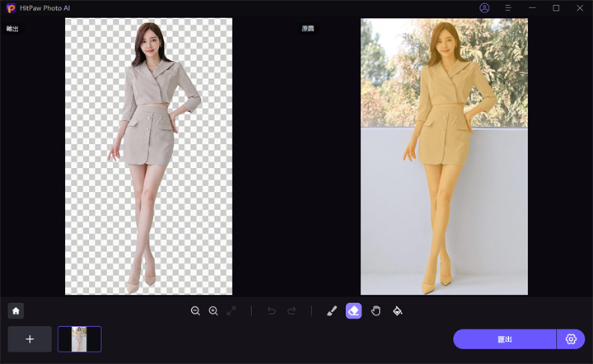Screen dimensions: 593x364
Task: Select the brush tool
Action: [332, 310]
